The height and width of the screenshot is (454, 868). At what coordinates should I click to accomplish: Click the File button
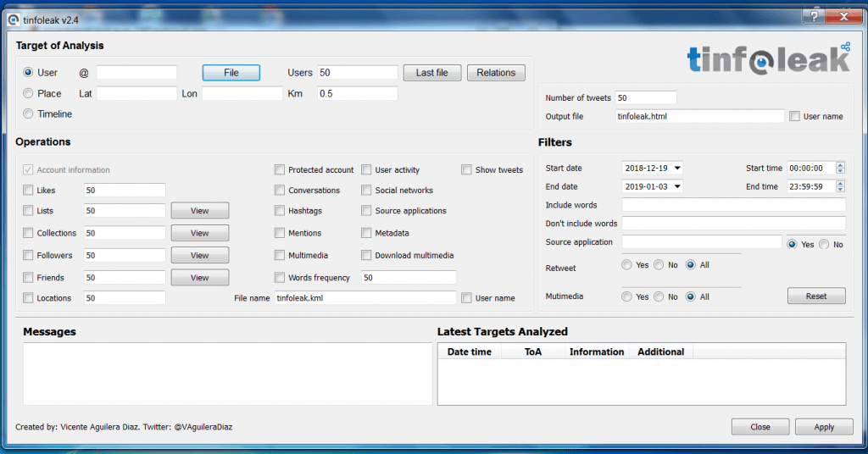coord(231,73)
